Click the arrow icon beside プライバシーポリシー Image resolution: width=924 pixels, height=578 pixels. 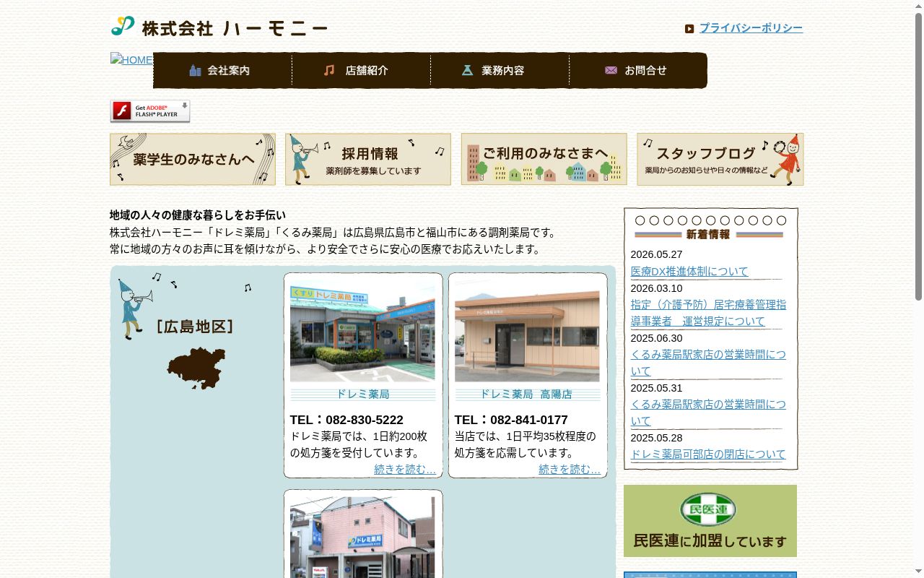tap(689, 29)
